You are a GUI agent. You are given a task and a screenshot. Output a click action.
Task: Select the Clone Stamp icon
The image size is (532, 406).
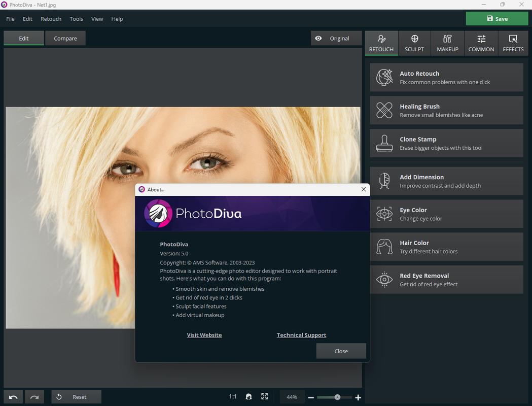pyautogui.click(x=384, y=143)
